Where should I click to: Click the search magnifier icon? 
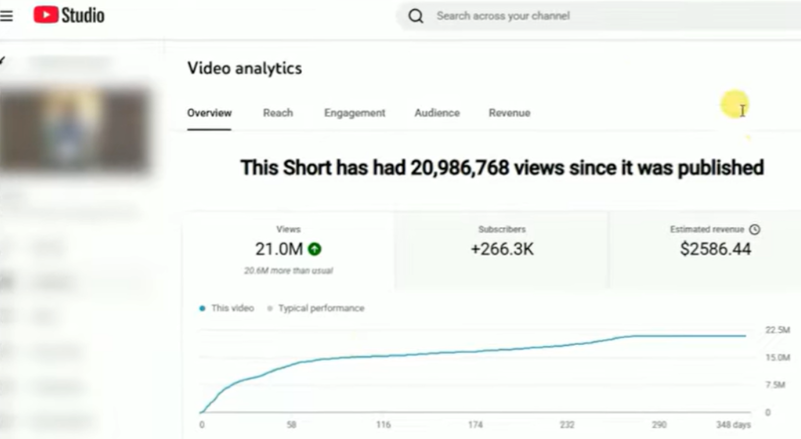tap(416, 16)
